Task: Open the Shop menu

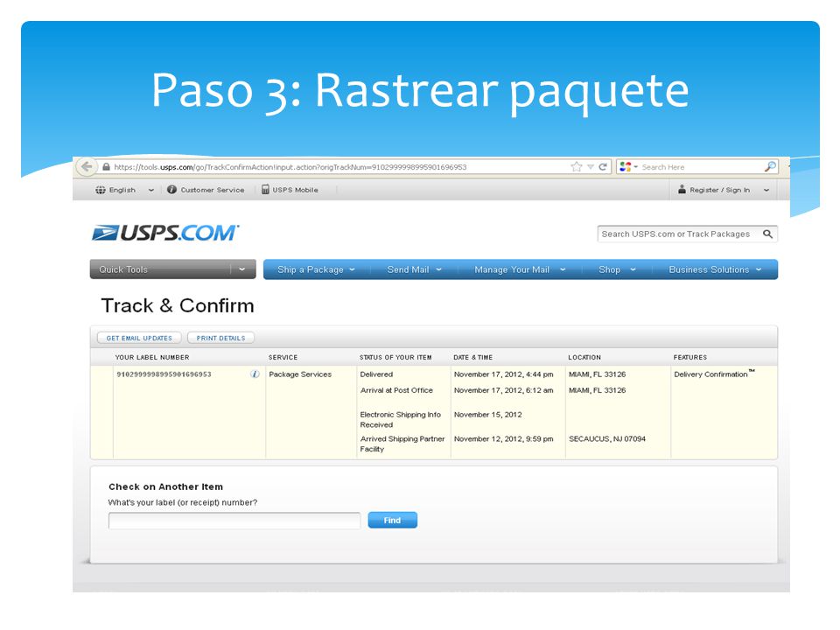Action: pyautogui.click(x=617, y=270)
